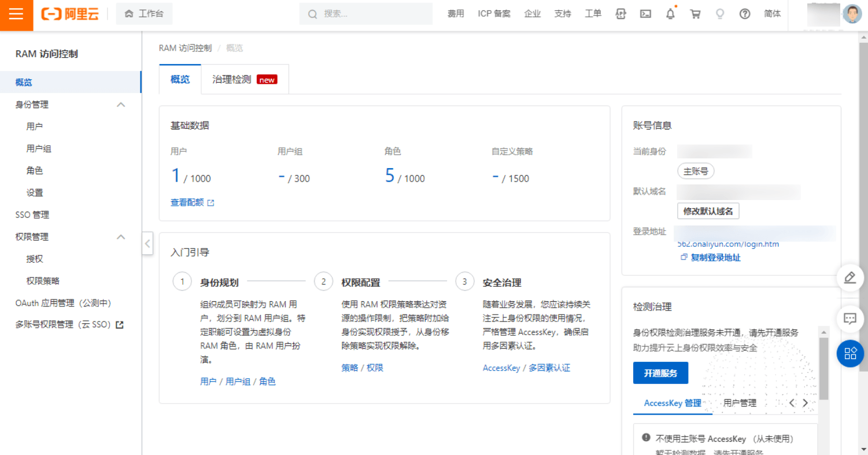
Task: Launch the Cloud Shell terminal icon
Action: click(645, 14)
